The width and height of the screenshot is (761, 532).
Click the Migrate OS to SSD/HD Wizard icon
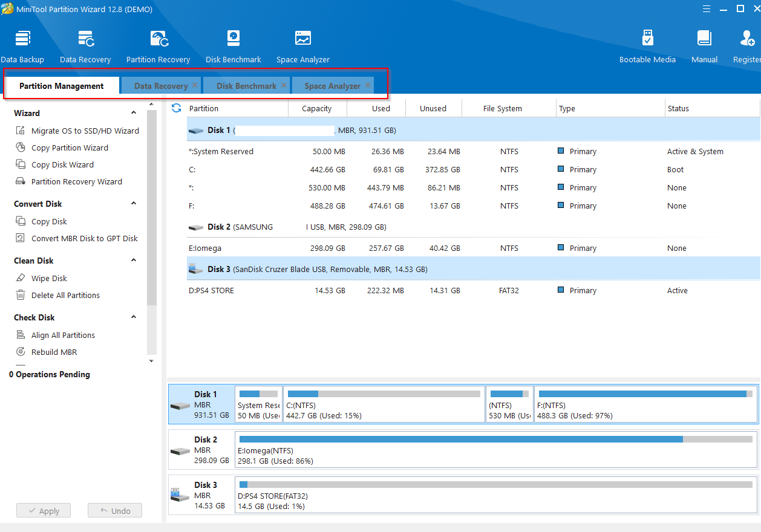[20, 131]
